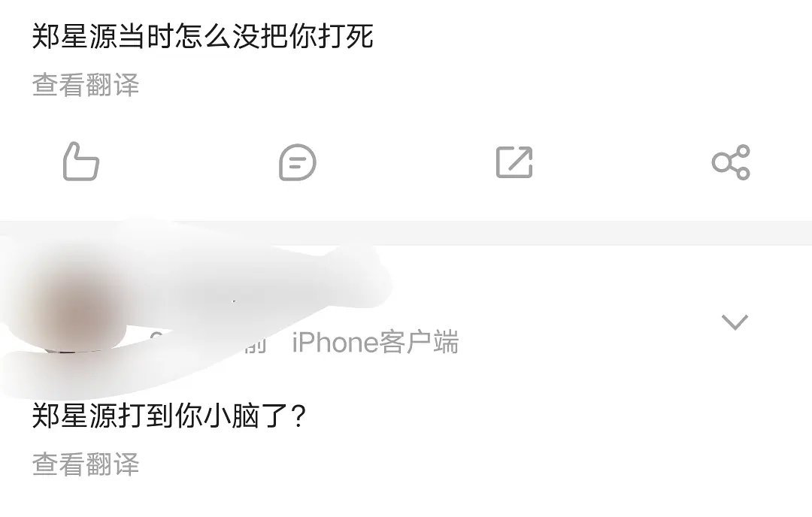This screenshot has width=812, height=517.
Task: Open the post reading 郑星源当时怎么没把你打死
Action: click(202, 36)
